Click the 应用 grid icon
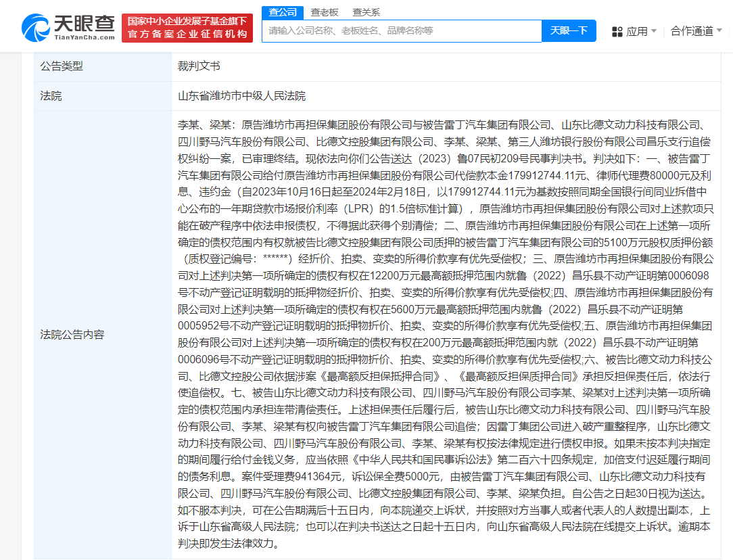This screenshot has width=733, height=560. coord(617,32)
